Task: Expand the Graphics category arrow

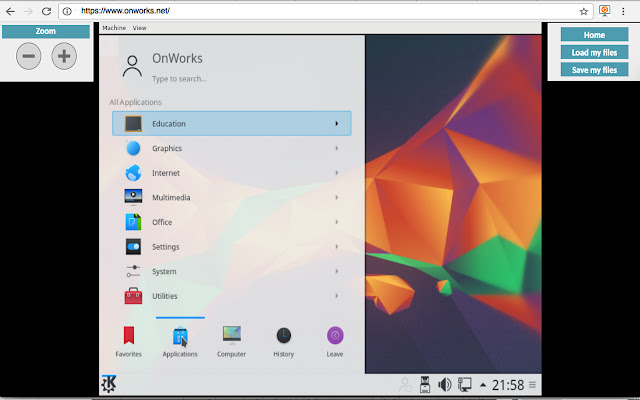Action: pos(336,148)
